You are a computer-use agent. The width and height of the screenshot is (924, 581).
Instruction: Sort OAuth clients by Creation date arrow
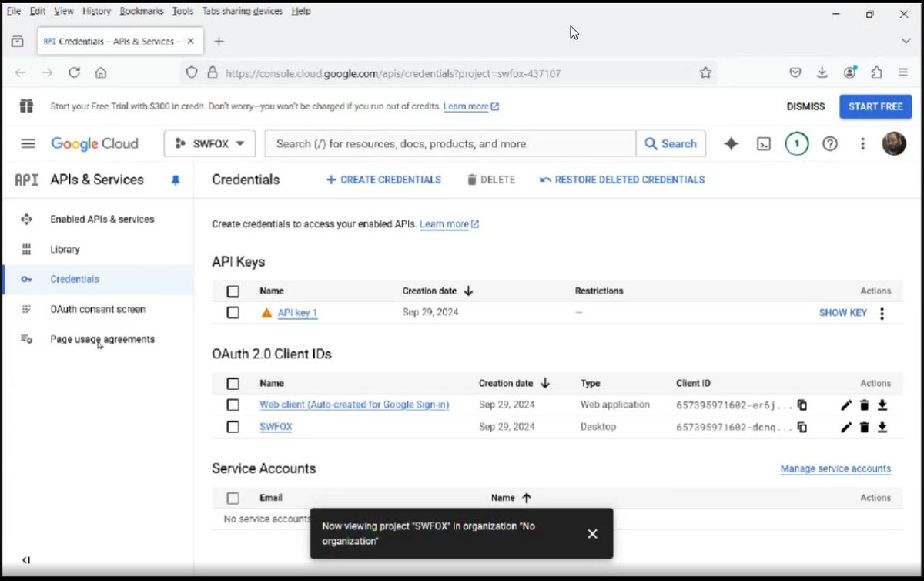pyautogui.click(x=545, y=383)
